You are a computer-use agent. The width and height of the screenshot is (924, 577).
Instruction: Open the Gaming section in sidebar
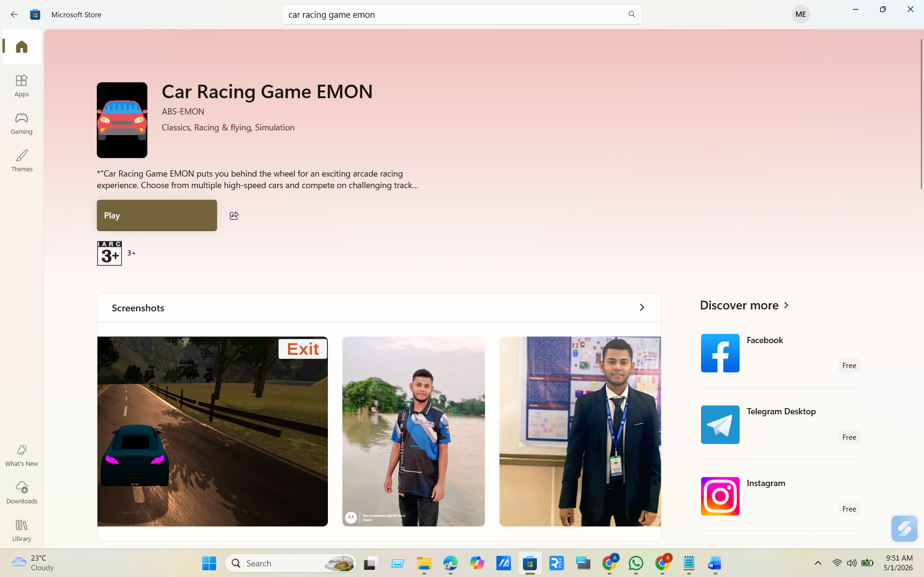(22, 123)
